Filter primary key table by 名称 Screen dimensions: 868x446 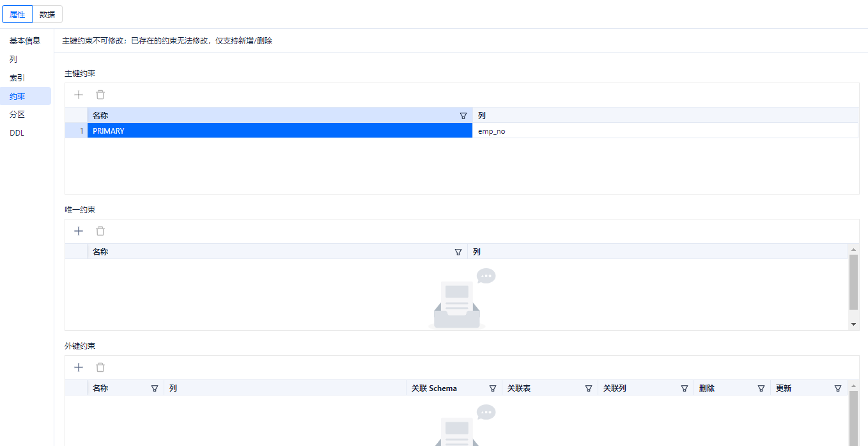coord(463,116)
